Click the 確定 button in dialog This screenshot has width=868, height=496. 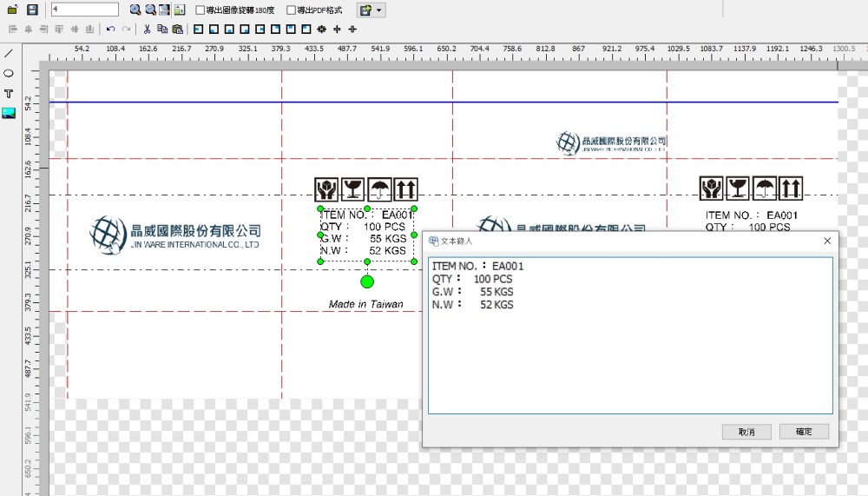[x=804, y=432]
